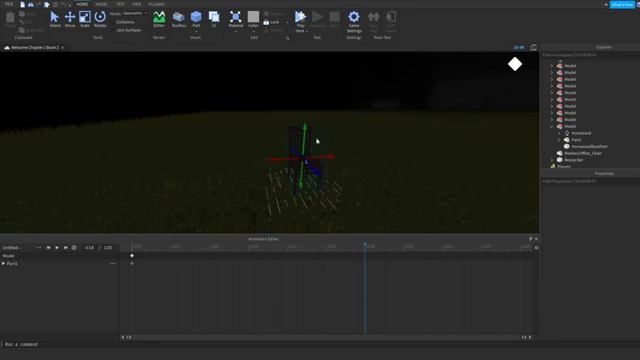Open the Material manager icon
This screenshot has height=360, width=640.
[x=236, y=19]
